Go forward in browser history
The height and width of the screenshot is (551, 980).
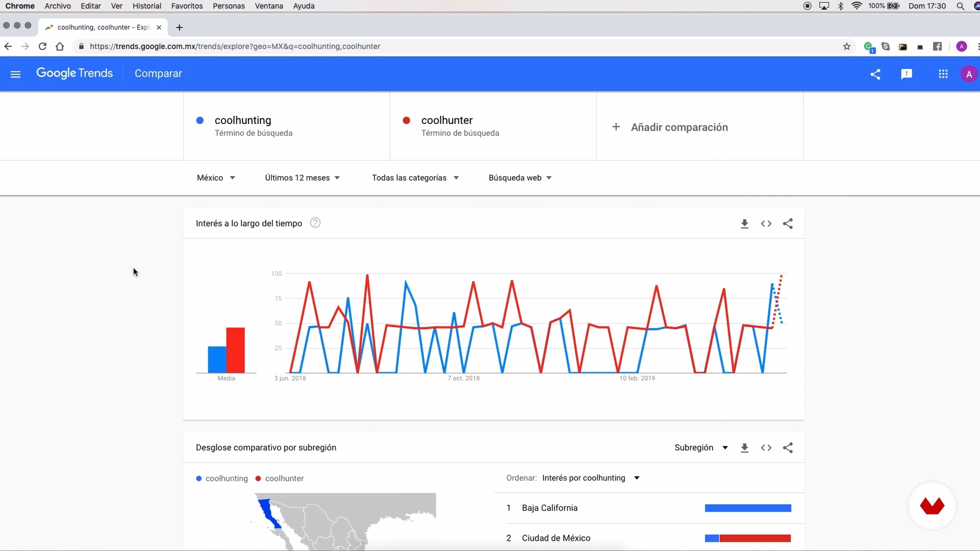pos(25,46)
